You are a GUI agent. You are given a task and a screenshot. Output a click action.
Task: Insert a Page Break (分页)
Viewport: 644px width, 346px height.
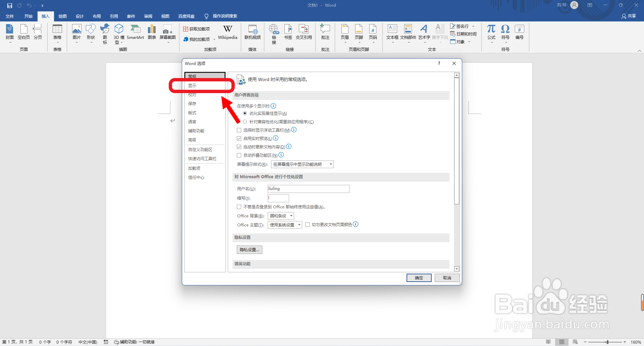click(x=38, y=33)
